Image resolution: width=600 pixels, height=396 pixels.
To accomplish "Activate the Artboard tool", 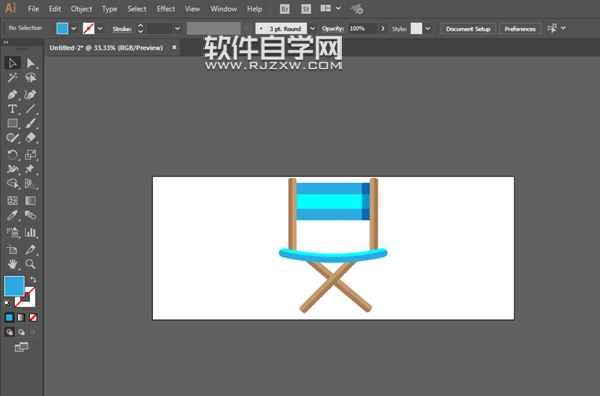I will (12, 249).
